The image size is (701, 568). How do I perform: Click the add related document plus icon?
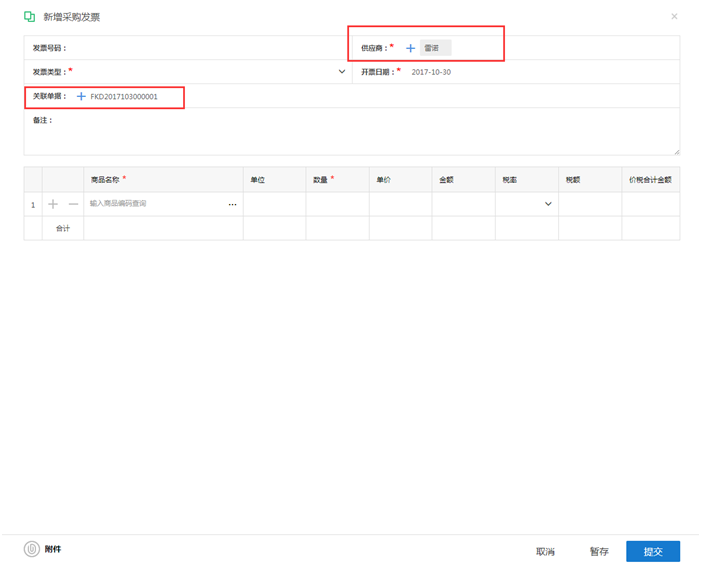(81, 97)
